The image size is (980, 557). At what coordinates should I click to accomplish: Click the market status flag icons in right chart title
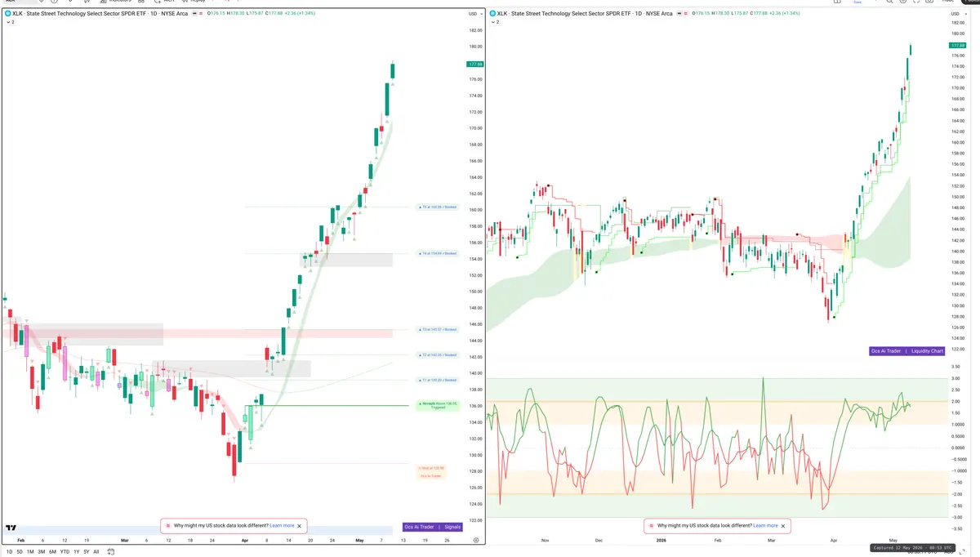(x=682, y=14)
